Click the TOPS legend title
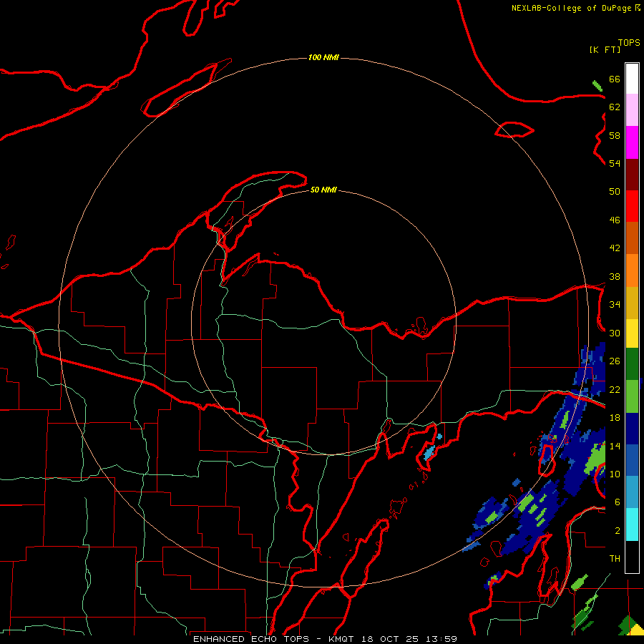Viewport: 644px width, 644px height. click(629, 42)
